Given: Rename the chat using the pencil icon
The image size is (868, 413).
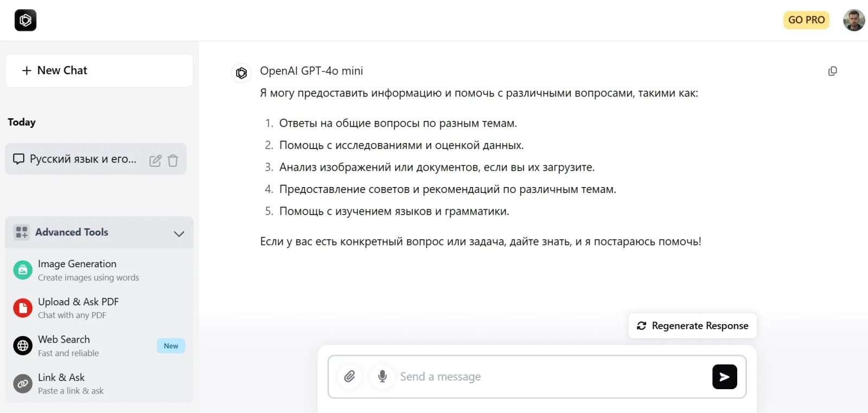Looking at the screenshot, I should pos(156,160).
